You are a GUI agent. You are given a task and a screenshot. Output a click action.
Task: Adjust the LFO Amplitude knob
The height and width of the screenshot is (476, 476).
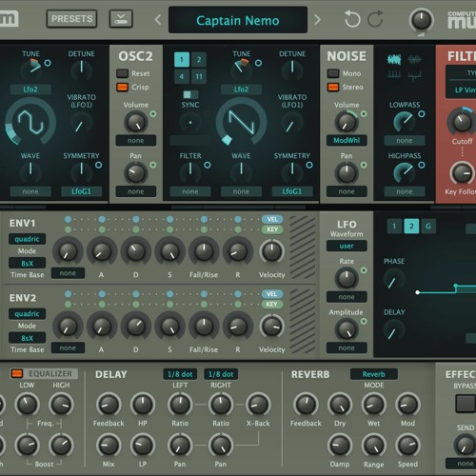(x=347, y=329)
